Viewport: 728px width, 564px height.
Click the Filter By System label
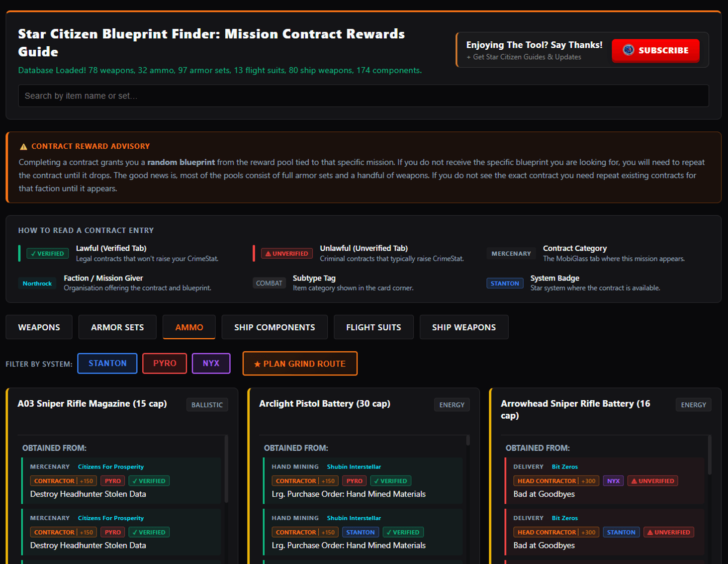(39, 364)
